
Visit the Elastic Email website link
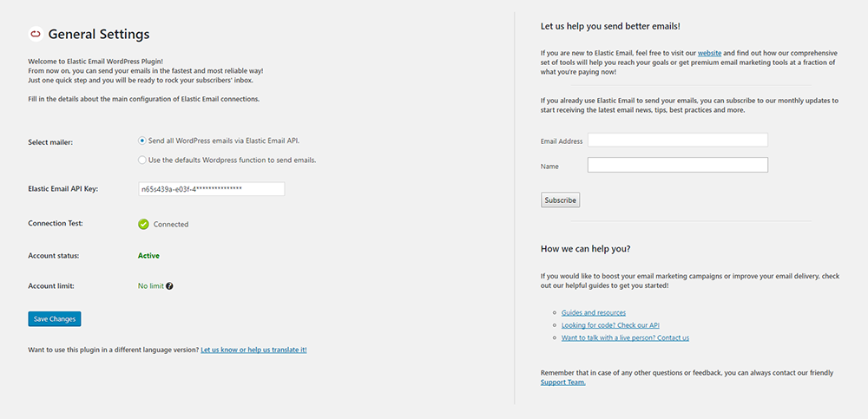tap(709, 52)
